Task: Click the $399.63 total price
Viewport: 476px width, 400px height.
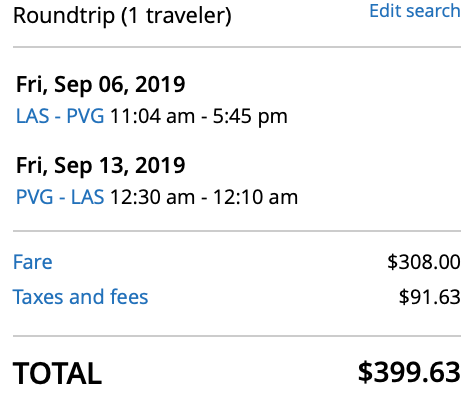Action: click(x=409, y=372)
